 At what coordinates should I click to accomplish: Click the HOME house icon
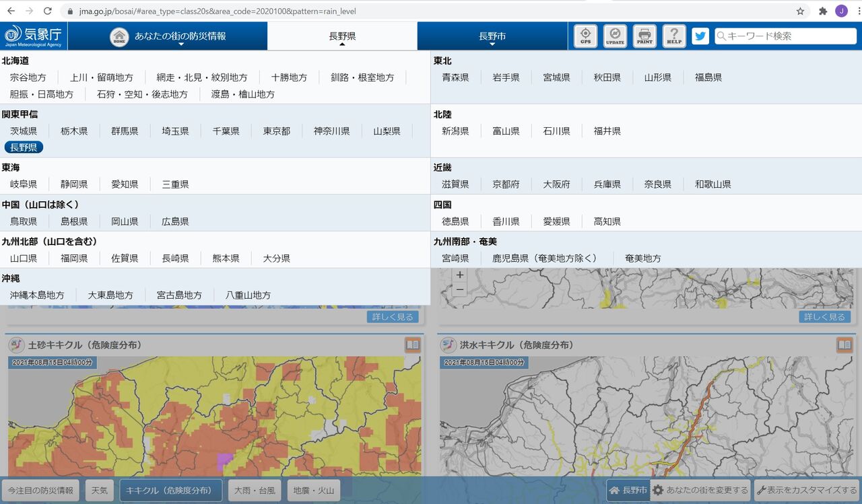[119, 36]
